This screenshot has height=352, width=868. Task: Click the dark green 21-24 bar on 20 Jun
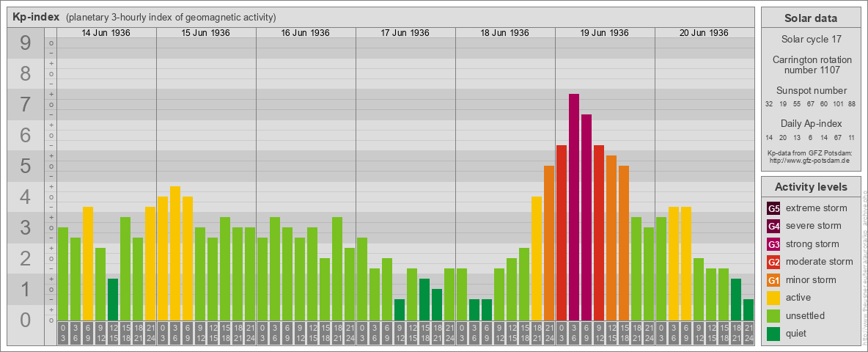point(749,310)
